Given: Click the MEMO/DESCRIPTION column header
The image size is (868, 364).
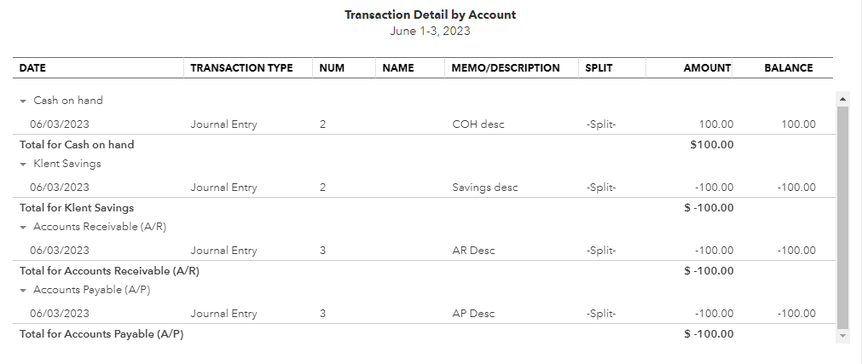Looking at the screenshot, I should [506, 68].
